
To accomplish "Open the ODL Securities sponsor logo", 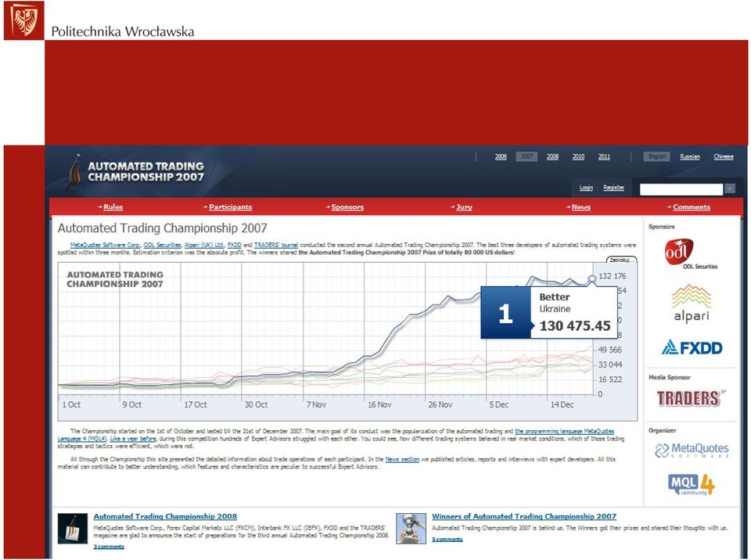I will (x=690, y=254).
